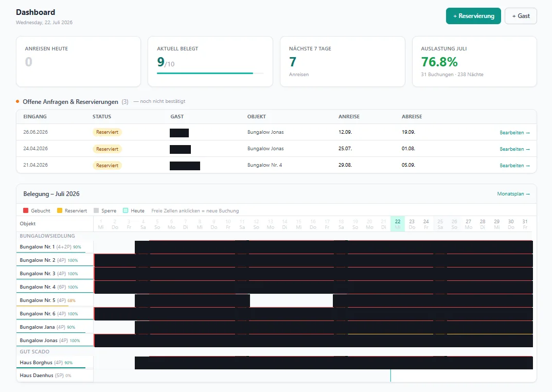Click Eingang date 24.04.2026
The image size is (552, 392).
click(35, 149)
